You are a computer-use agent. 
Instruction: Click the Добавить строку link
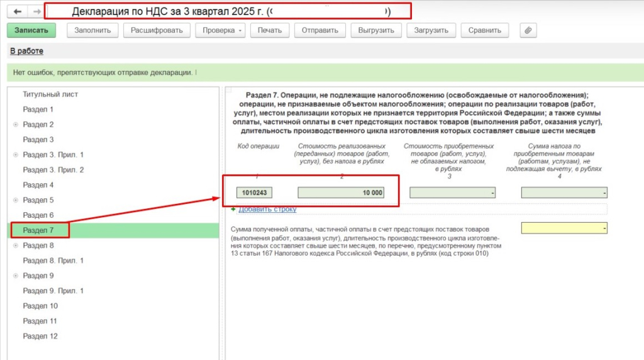(267, 209)
